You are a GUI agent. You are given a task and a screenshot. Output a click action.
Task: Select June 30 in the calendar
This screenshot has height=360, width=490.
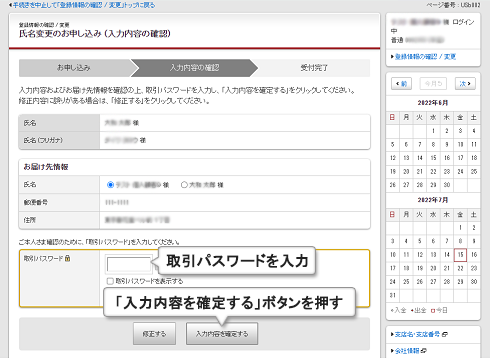pyautogui.click(x=447, y=185)
